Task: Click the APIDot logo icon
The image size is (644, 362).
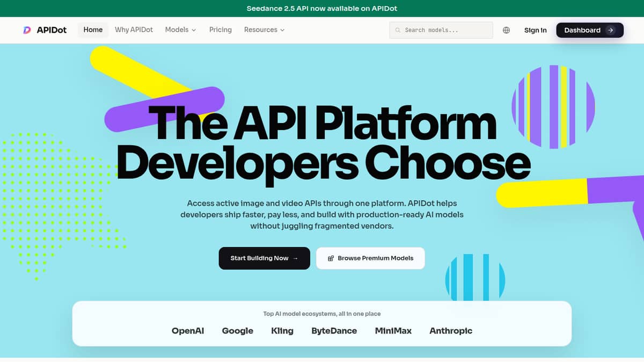Action: [x=27, y=30]
